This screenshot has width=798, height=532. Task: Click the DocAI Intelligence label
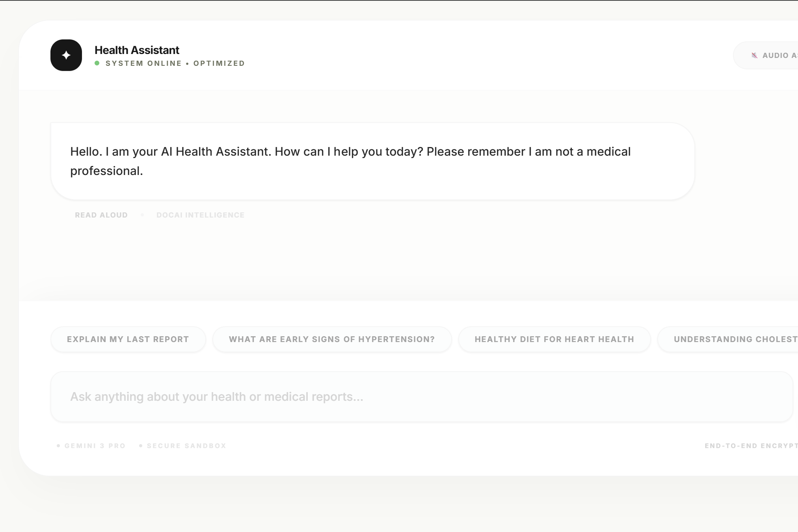200,215
